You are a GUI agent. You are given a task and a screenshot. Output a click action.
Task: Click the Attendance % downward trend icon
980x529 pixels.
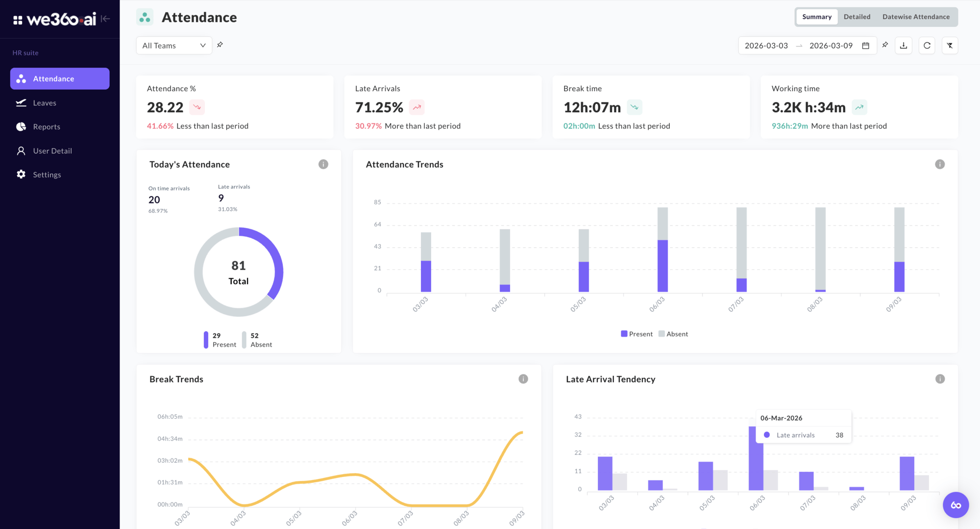coord(197,107)
